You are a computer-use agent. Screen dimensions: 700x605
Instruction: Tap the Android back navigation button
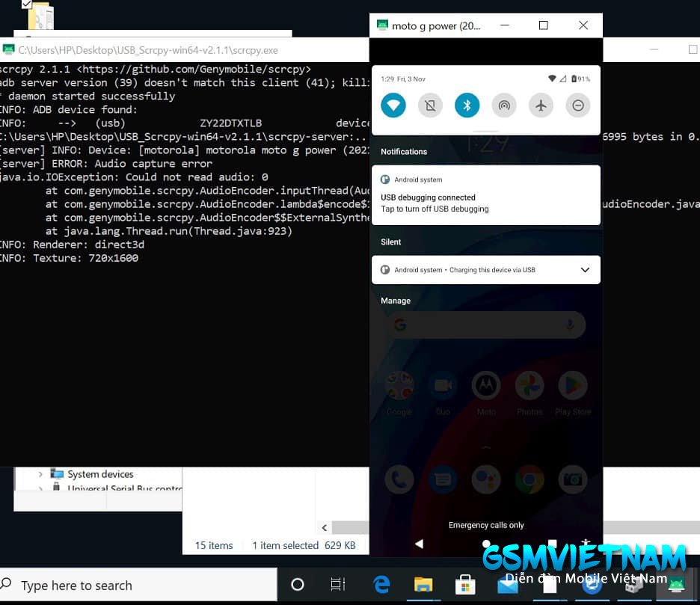pyautogui.click(x=419, y=544)
